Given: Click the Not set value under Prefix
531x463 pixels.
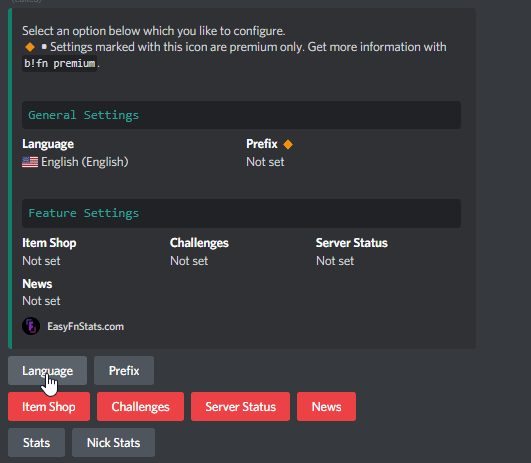Looking at the screenshot, I should click(x=265, y=162).
